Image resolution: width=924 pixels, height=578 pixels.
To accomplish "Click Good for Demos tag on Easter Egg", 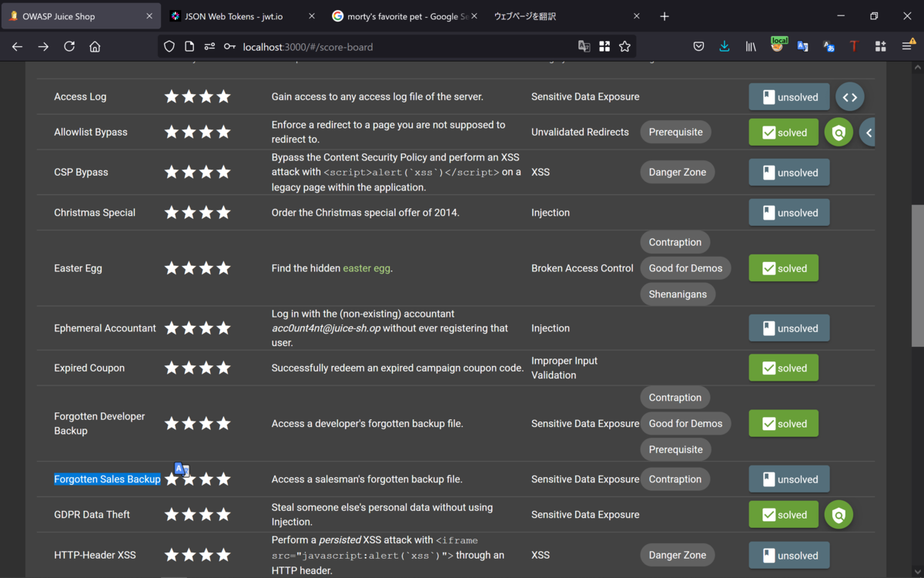I will click(685, 268).
